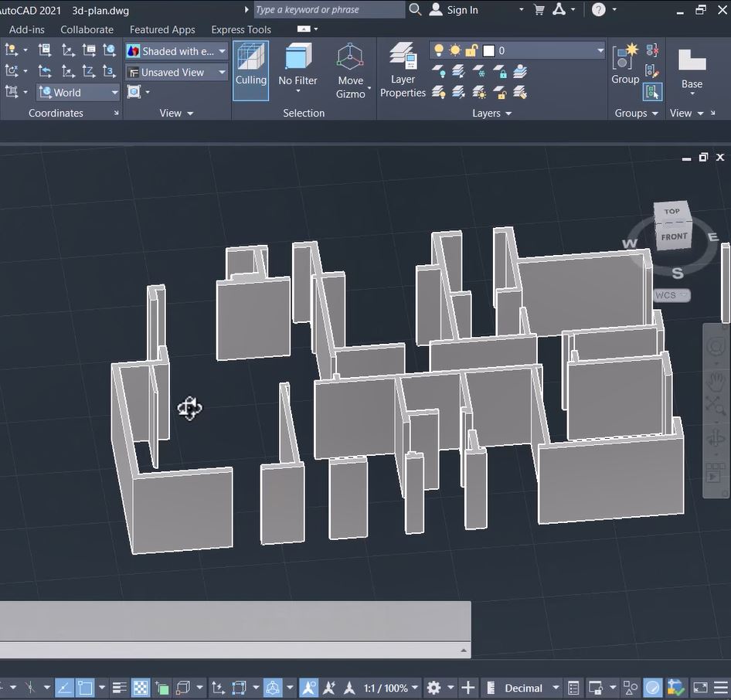Open the Express Tools tab
Screen dimensions: 731x700
(241, 29)
